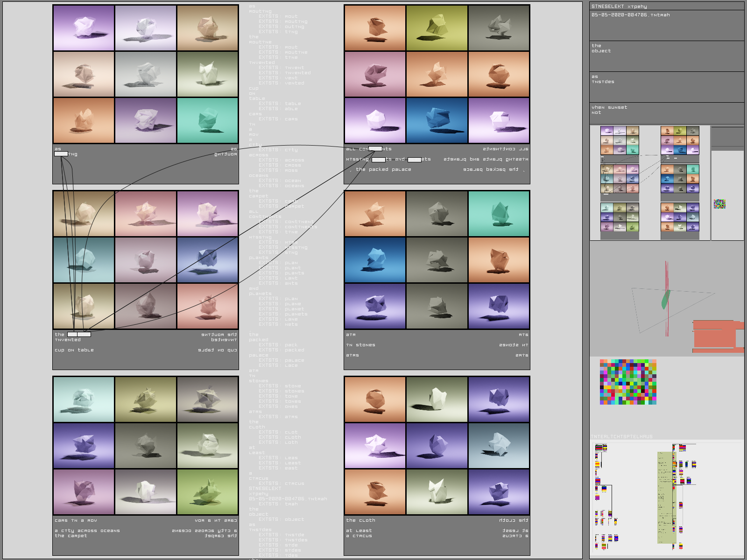Click the INTERLICHTSPIELHAUS section label
This screenshot has width=747, height=560.
click(x=622, y=437)
